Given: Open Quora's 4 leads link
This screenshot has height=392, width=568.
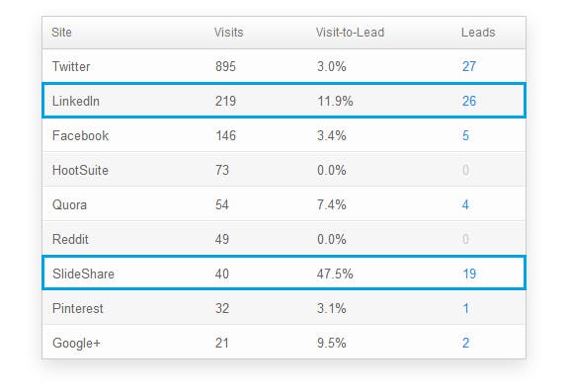Looking at the screenshot, I should pos(465,204).
